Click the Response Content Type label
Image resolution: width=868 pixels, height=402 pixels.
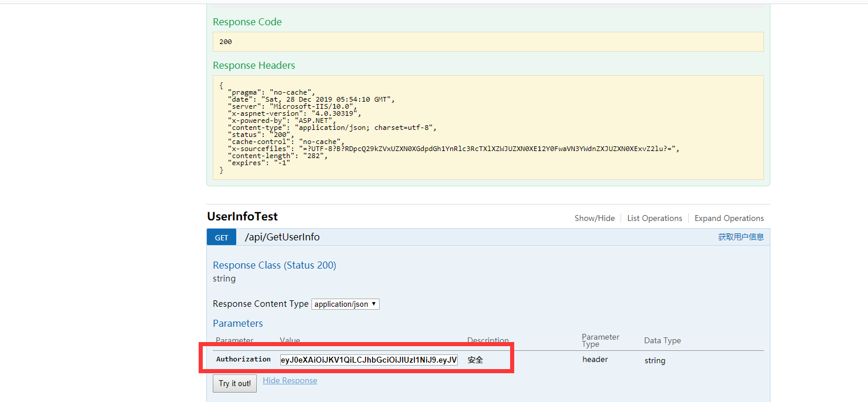point(260,304)
